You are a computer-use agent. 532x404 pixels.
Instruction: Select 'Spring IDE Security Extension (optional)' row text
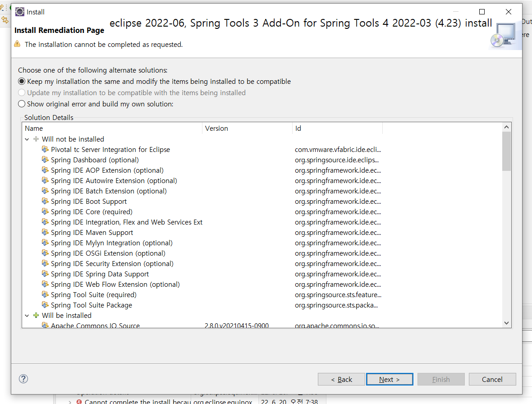112,264
